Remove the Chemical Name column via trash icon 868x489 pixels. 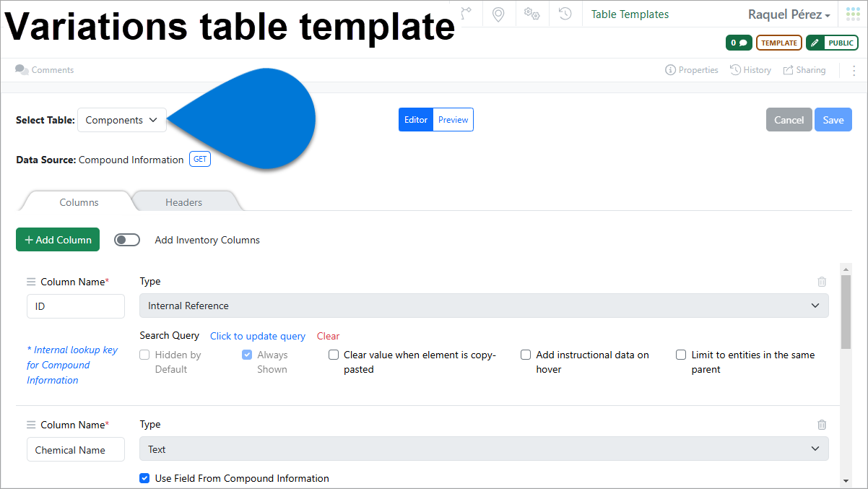822,425
